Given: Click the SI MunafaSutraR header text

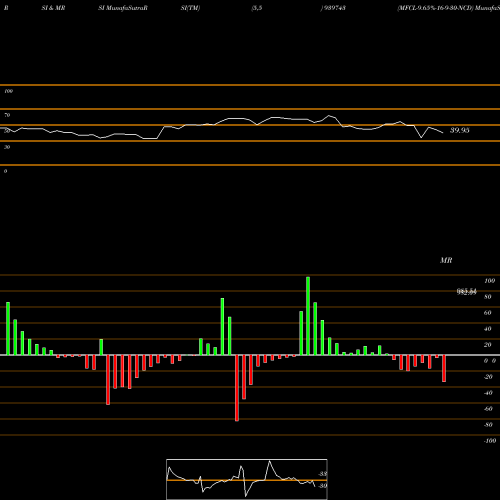Looking at the screenshot, I should (x=123, y=8).
